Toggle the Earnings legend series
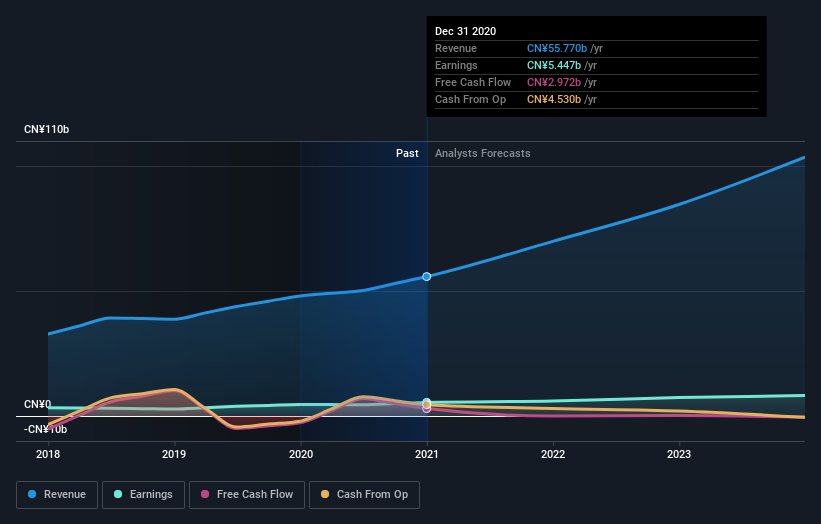821x524 pixels. pyautogui.click(x=143, y=495)
